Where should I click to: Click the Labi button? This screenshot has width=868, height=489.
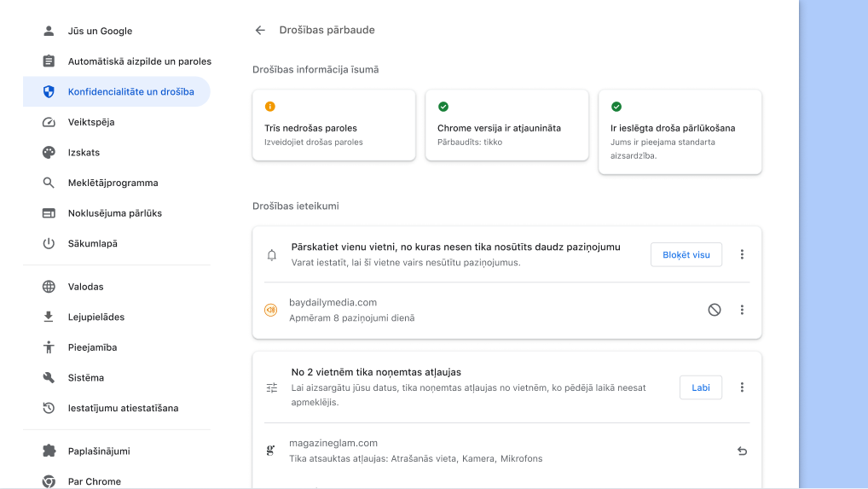pos(700,387)
